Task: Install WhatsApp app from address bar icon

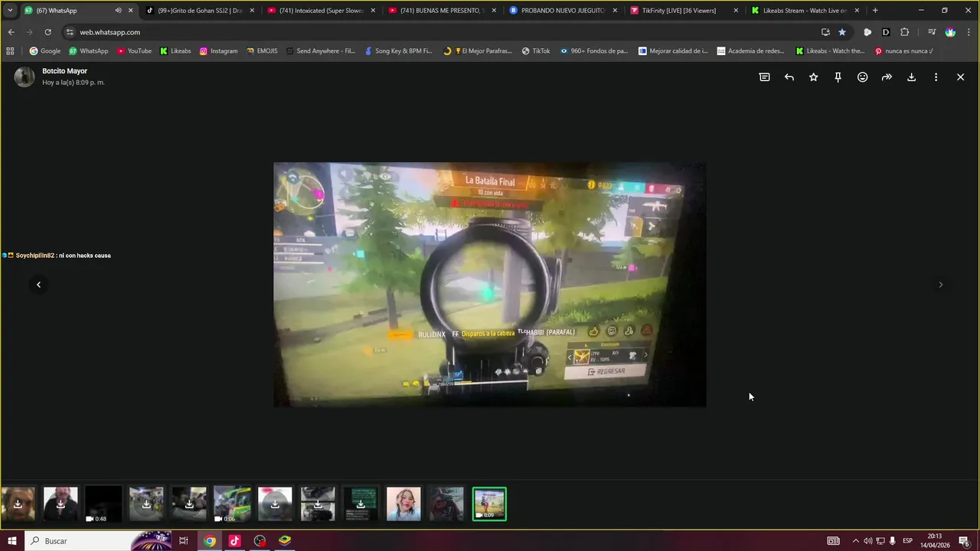Action: click(x=825, y=32)
